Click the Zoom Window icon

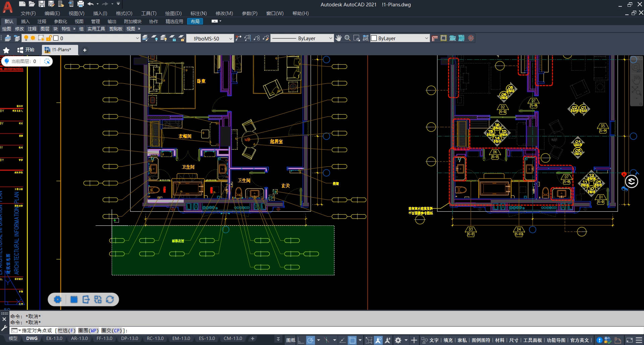point(357,38)
